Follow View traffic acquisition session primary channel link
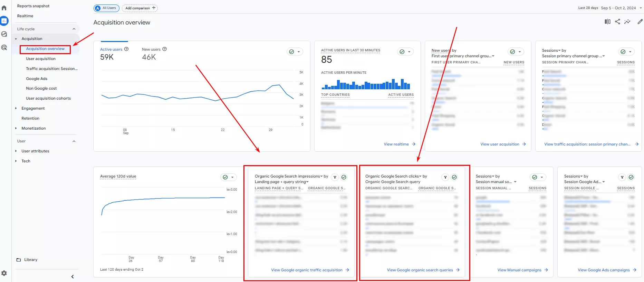 (x=591, y=144)
